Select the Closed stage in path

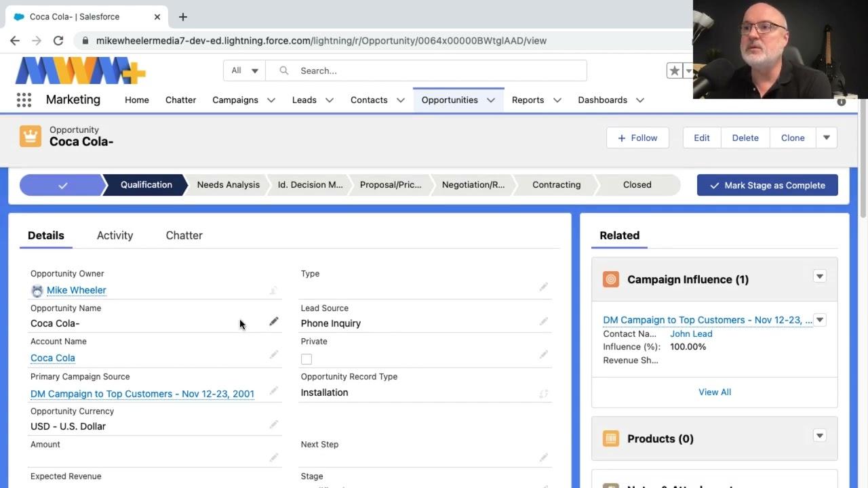[x=637, y=184]
